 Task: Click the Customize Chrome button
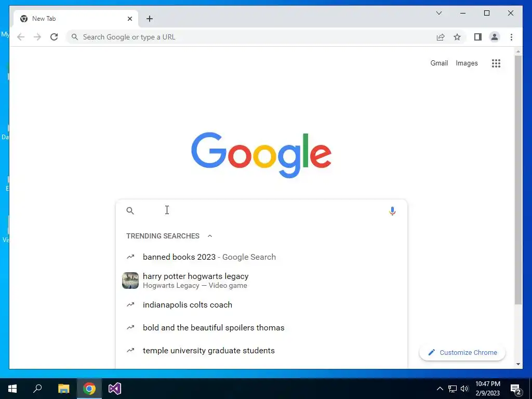[x=462, y=353]
